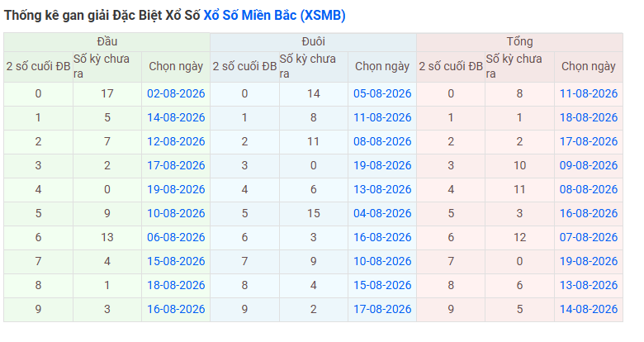Click value 17 in Đầu row 0
Viewport: 644px width, 342px height.
coord(107,93)
